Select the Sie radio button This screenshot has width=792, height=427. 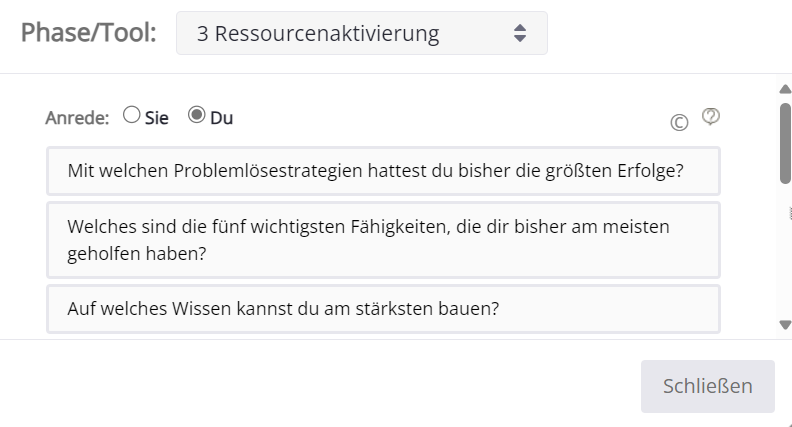[131, 115]
